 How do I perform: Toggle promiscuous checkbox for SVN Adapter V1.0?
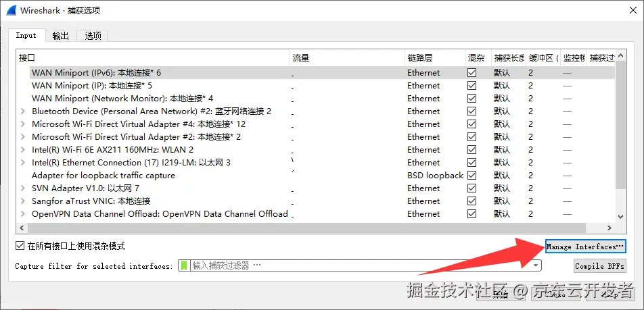(x=472, y=188)
